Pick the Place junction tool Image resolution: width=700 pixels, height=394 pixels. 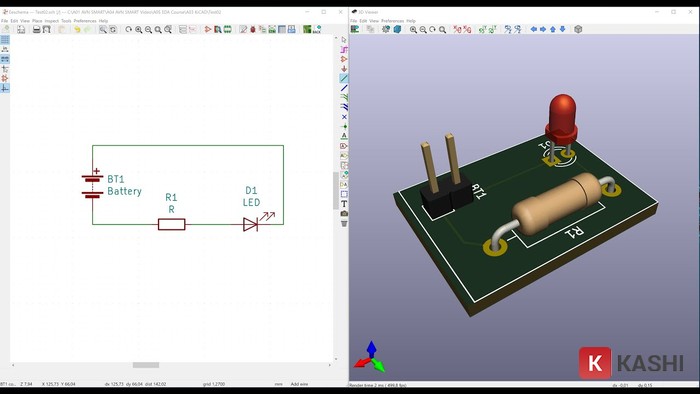click(x=344, y=127)
